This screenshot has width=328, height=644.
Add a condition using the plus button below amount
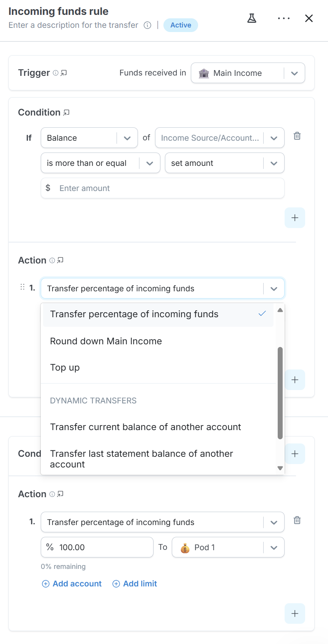pos(295,218)
